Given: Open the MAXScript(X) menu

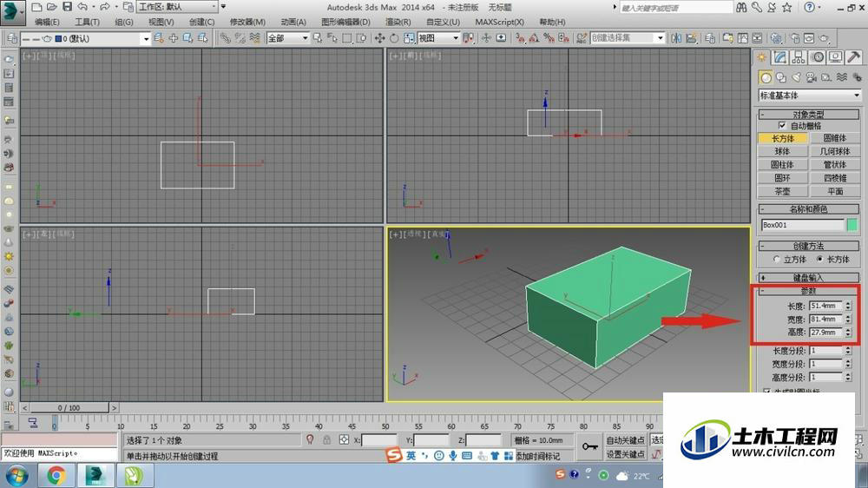Looking at the screenshot, I should pyautogui.click(x=499, y=23).
